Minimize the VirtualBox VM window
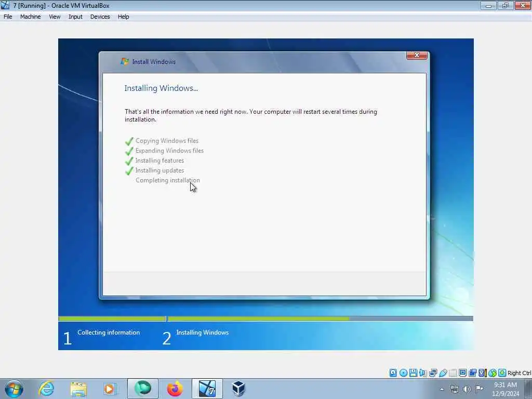 coord(488,5)
